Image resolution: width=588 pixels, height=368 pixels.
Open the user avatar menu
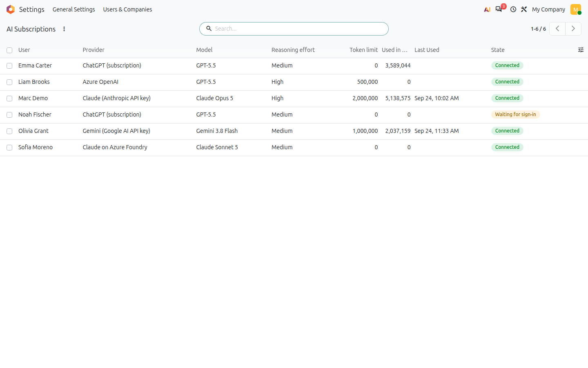pos(576,9)
